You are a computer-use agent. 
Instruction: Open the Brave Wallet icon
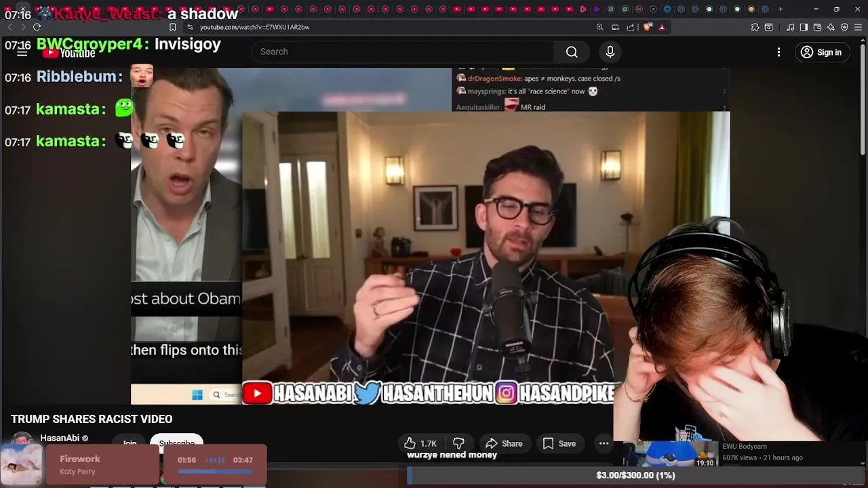(x=817, y=27)
